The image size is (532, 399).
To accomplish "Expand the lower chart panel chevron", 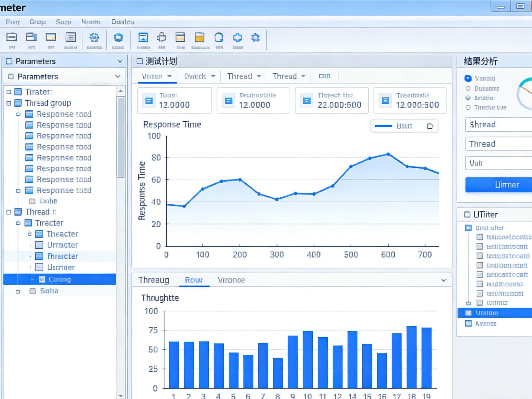I will (443, 280).
